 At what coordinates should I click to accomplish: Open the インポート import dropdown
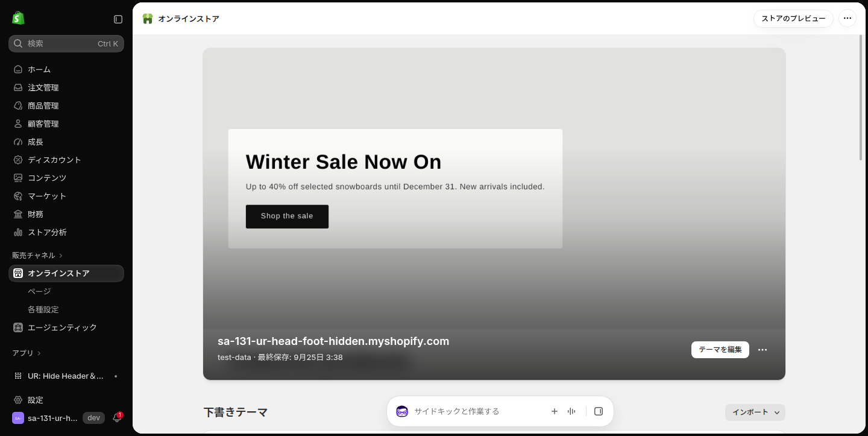755,412
